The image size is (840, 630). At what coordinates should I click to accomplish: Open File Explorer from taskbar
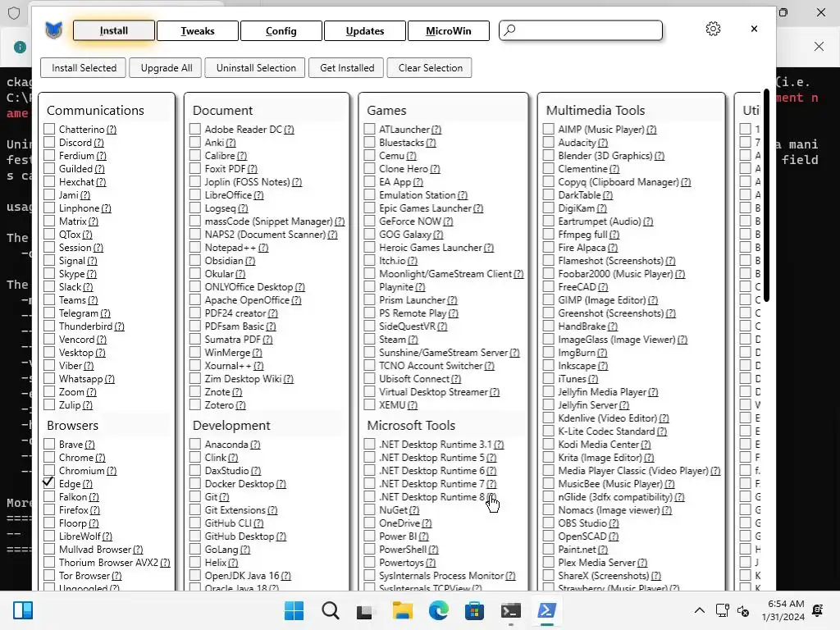coord(402,610)
